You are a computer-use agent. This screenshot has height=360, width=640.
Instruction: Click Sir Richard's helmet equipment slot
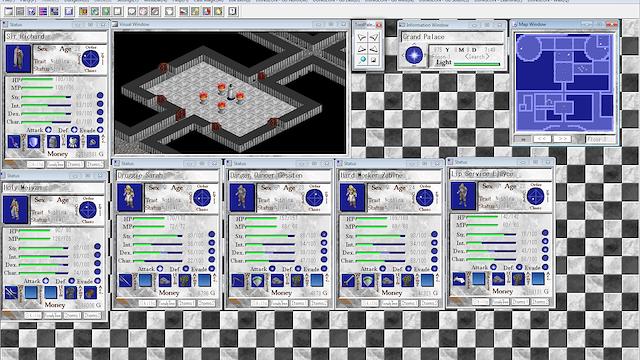53,142
